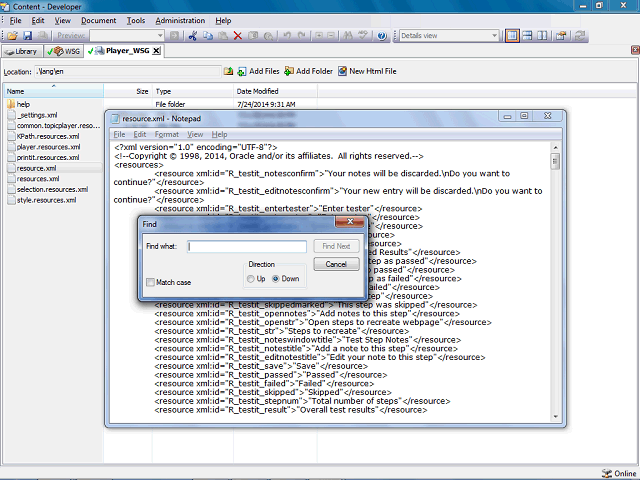Select the selection.resources.xml file
This screenshot has height=480, width=640.
(52, 189)
